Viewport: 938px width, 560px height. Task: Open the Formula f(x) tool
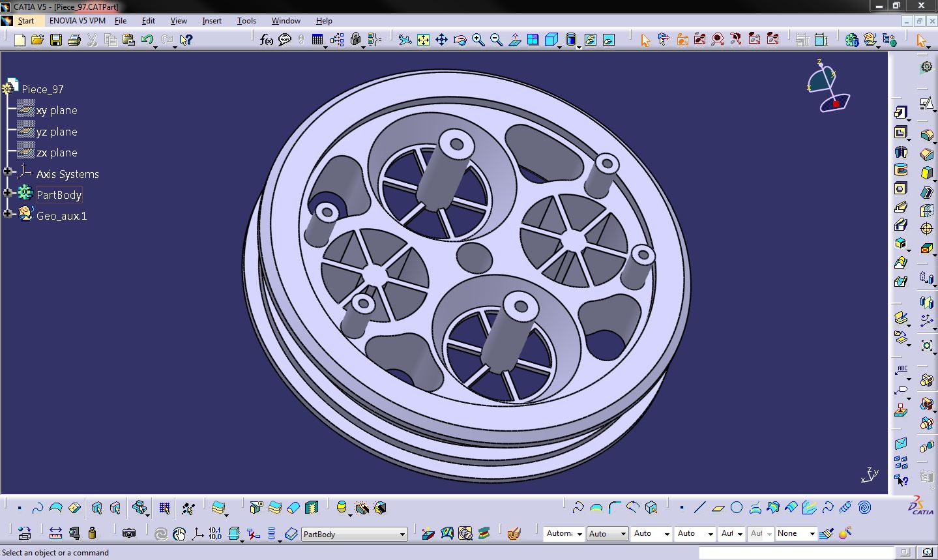coord(266,40)
